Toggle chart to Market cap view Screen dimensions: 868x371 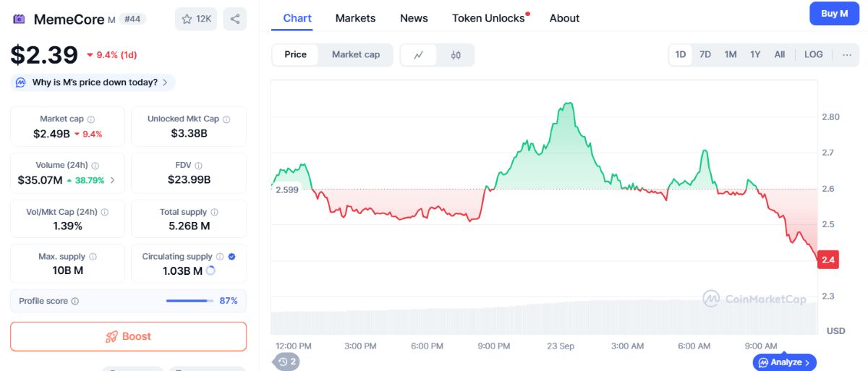pyautogui.click(x=355, y=55)
